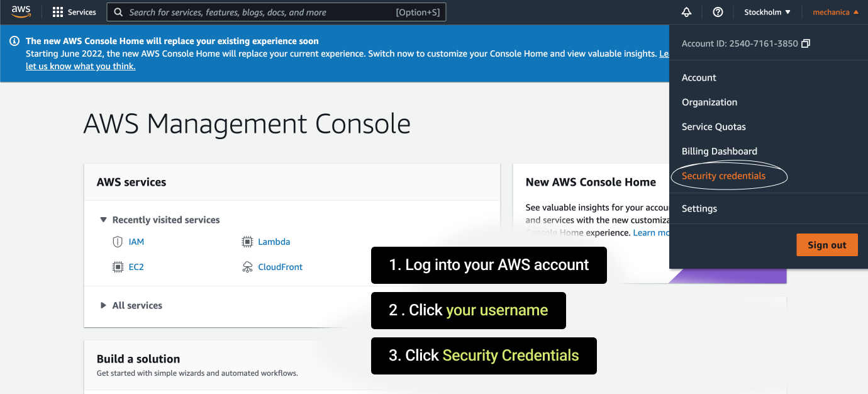The image size is (868, 394).
Task: Click the "New AWS Console Home" heading
Action: coord(591,182)
